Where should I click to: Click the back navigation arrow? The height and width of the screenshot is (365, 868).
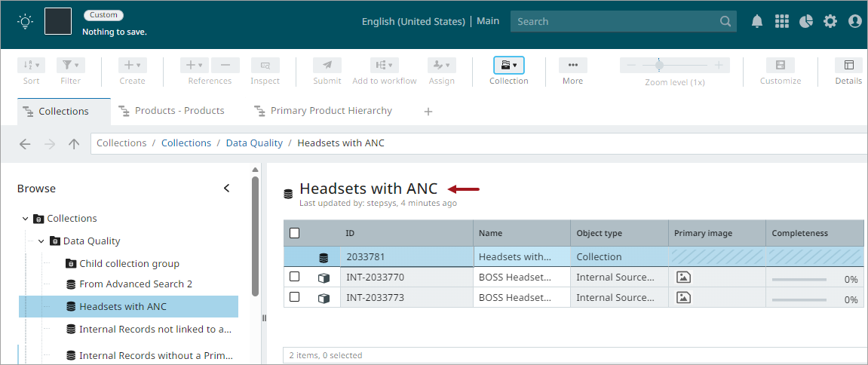point(25,143)
